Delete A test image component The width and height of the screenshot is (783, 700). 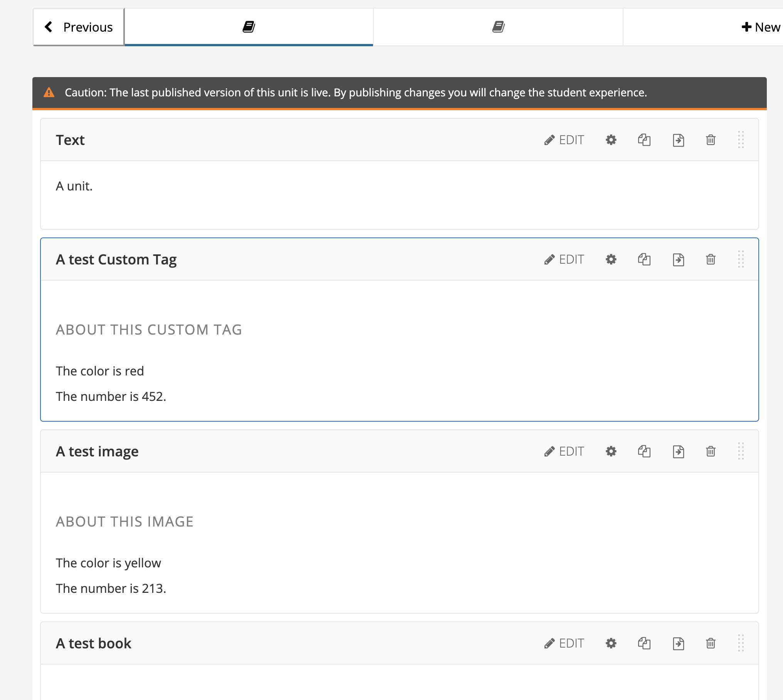pos(711,451)
